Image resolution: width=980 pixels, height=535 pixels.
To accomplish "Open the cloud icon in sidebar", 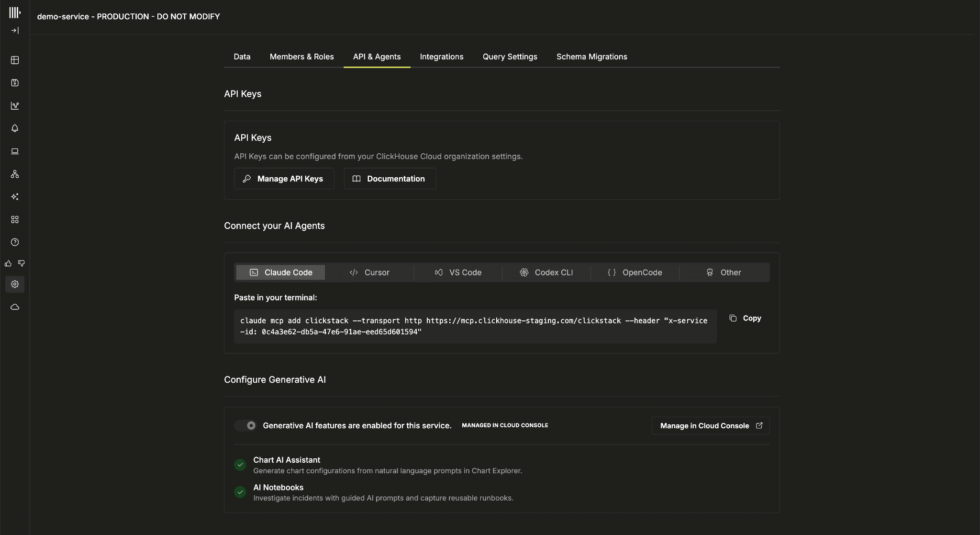I will [x=15, y=307].
